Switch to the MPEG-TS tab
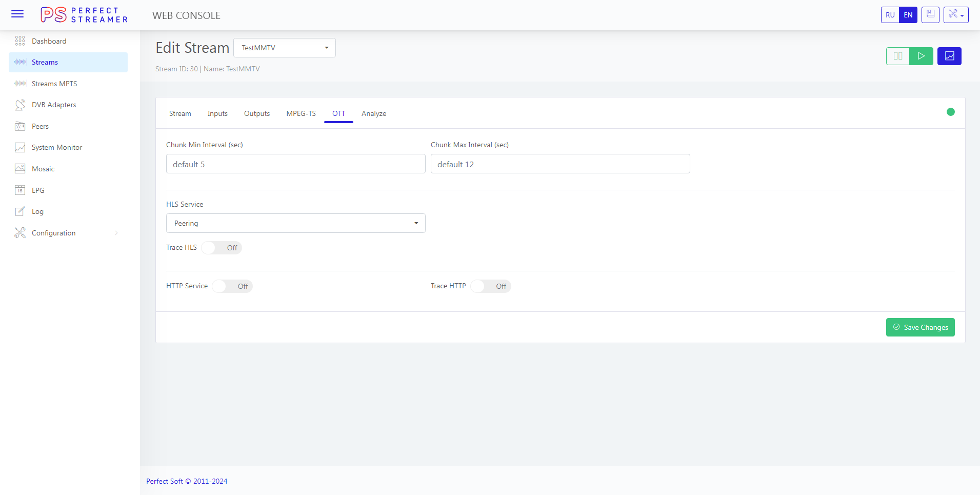This screenshot has height=495, width=980. click(301, 113)
